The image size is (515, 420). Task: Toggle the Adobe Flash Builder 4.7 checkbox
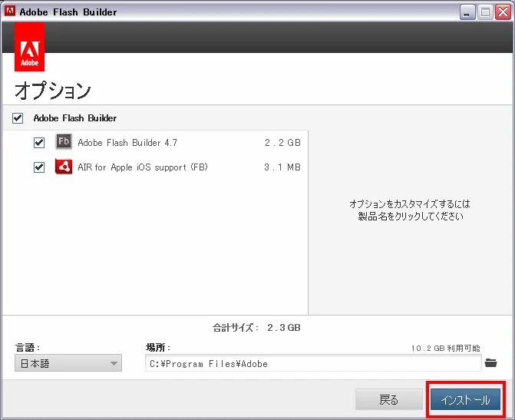(x=39, y=143)
